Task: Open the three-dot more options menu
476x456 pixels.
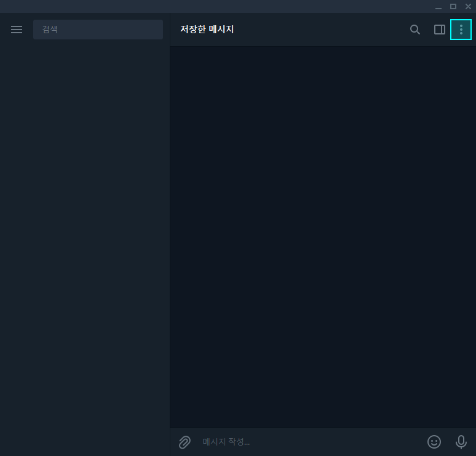Action: pos(461,30)
